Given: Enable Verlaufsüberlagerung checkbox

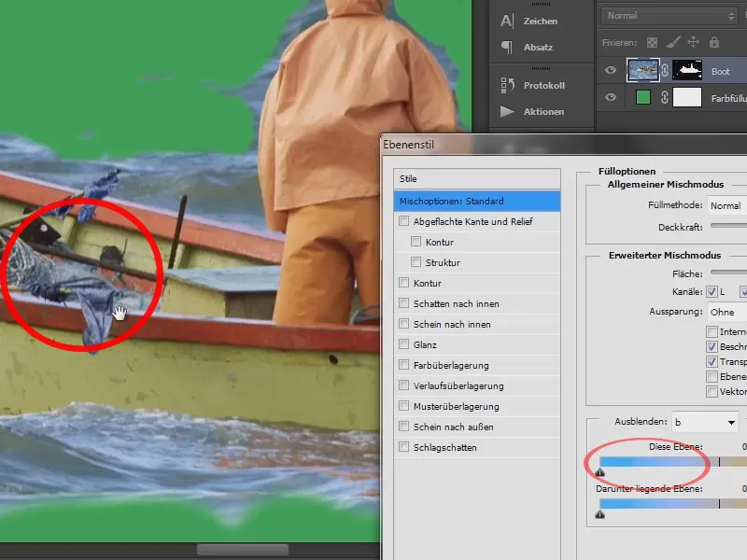Looking at the screenshot, I should [x=404, y=385].
